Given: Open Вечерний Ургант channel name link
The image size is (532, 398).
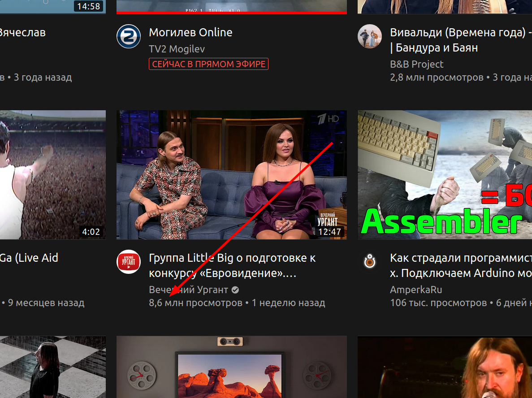Looking at the screenshot, I should point(188,290).
